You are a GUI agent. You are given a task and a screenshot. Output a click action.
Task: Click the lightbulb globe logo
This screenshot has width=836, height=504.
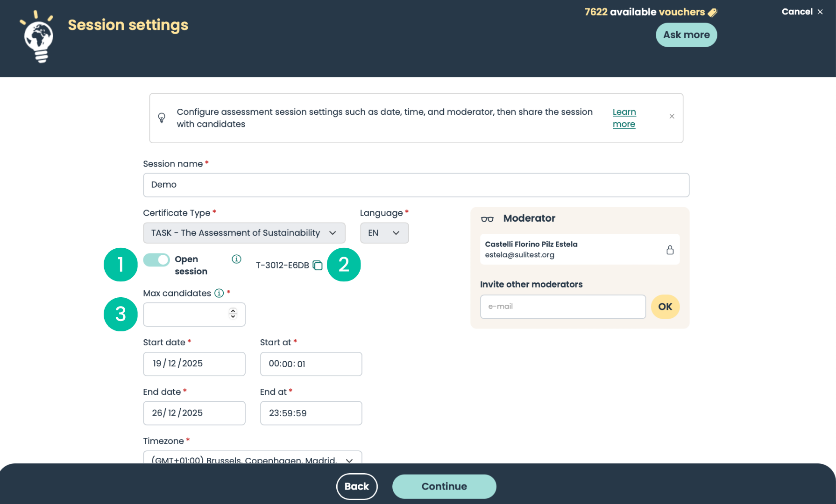(38, 36)
